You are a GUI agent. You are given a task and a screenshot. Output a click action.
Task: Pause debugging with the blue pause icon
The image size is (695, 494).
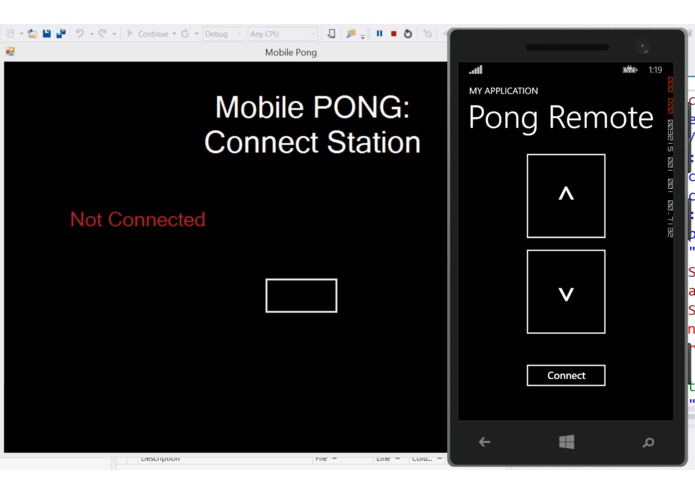coord(379,34)
